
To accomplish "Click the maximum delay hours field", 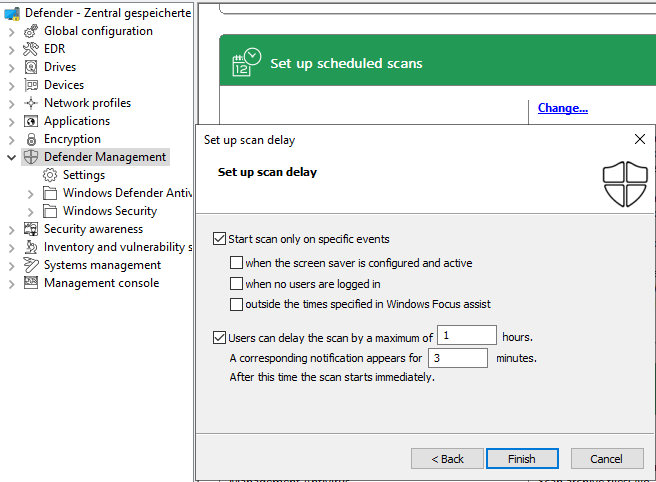I will 467,335.
